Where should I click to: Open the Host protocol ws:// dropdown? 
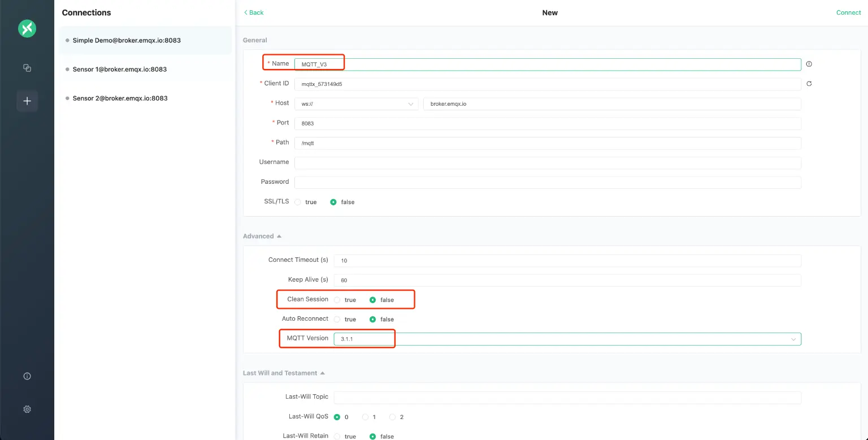click(x=356, y=104)
